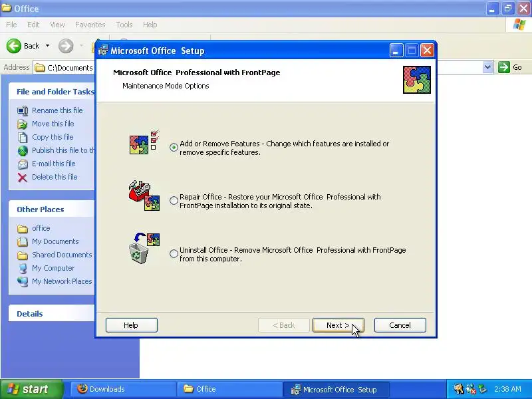Switch to Downloads taskbar button
The height and width of the screenshot is (399, 532).
coord(123,389)
